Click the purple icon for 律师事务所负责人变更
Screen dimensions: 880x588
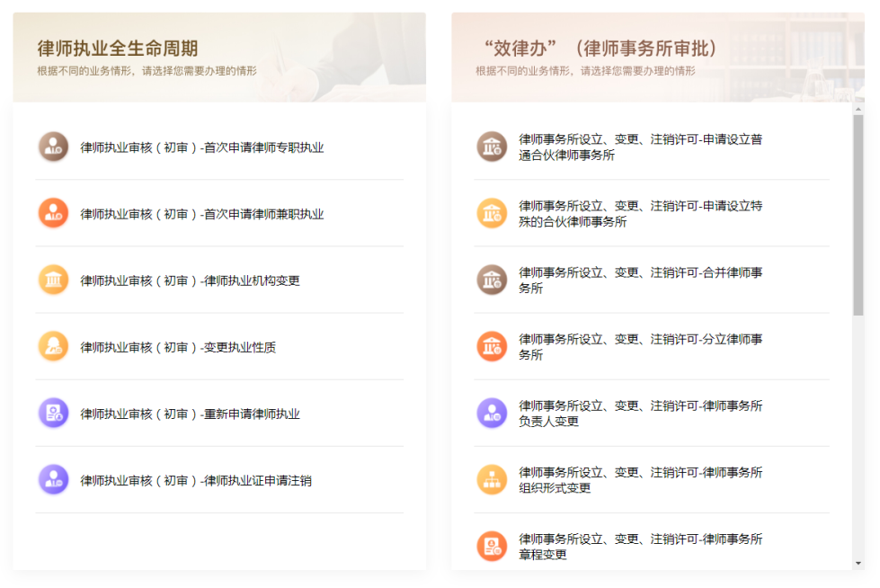492,413
